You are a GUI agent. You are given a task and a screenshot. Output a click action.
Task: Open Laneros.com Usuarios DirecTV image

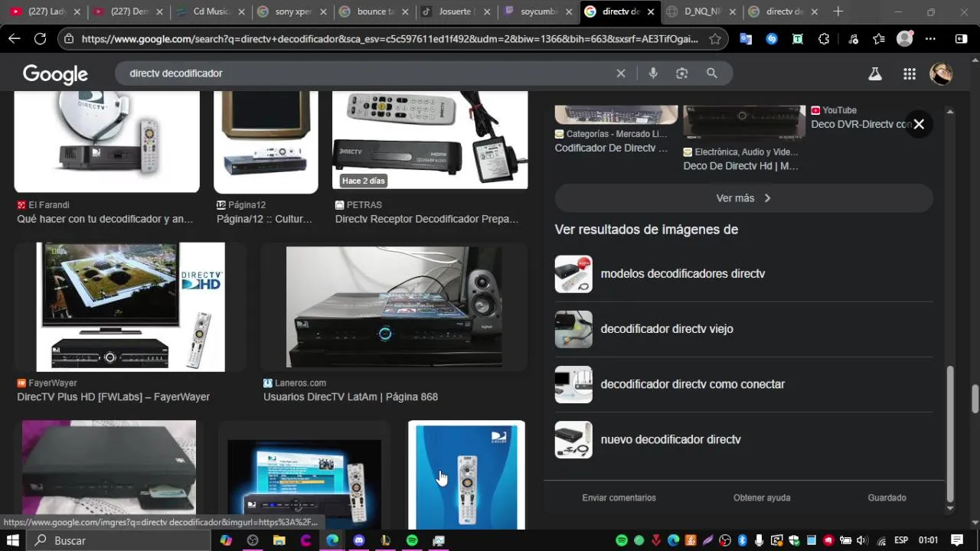394,307
